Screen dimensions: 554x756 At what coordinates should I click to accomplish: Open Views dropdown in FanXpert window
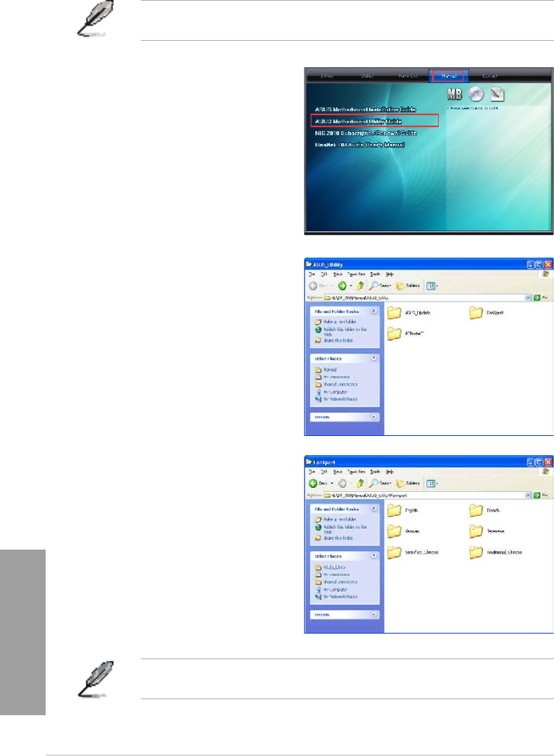(x=432, y=483)
